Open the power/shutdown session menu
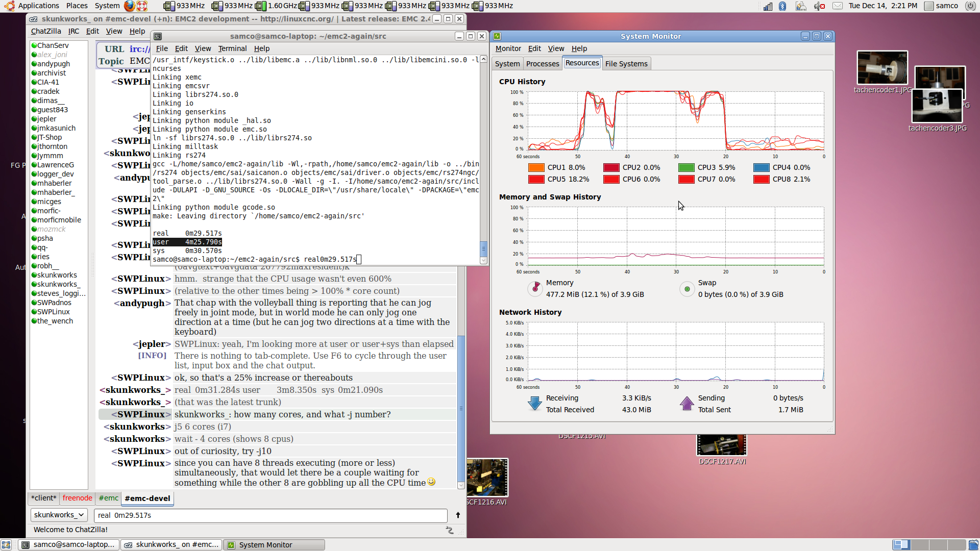 click(x=970, y=6)
